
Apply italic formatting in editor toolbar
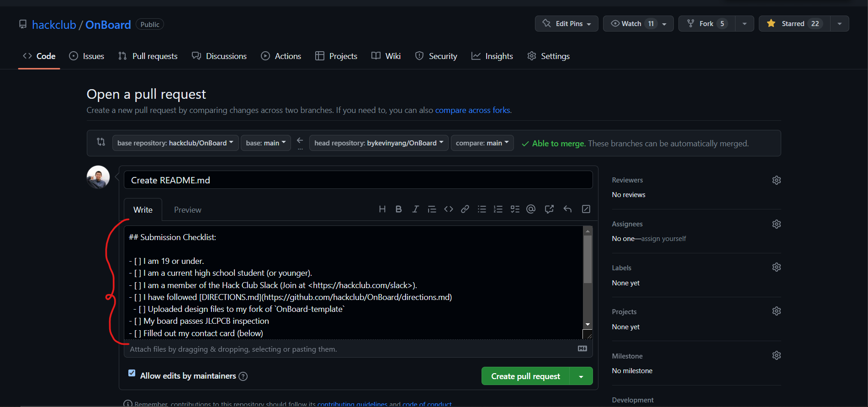click(x=415, y=209)
